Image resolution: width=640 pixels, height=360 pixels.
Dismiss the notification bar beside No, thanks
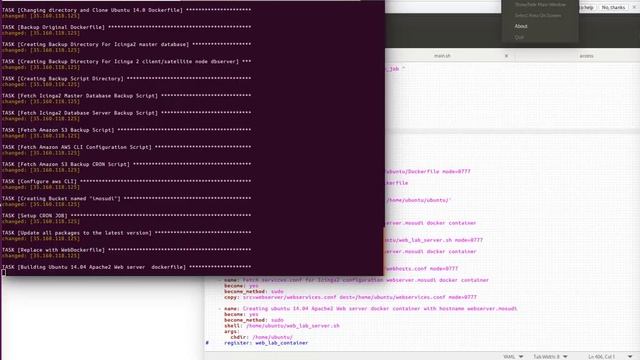(x=634, y=7)
